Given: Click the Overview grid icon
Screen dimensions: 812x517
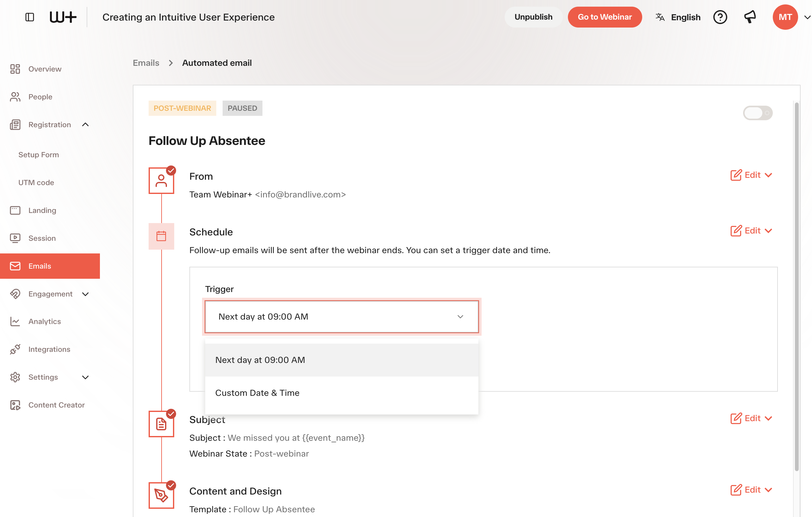Looking at the screenshot, I should (15, 69).
